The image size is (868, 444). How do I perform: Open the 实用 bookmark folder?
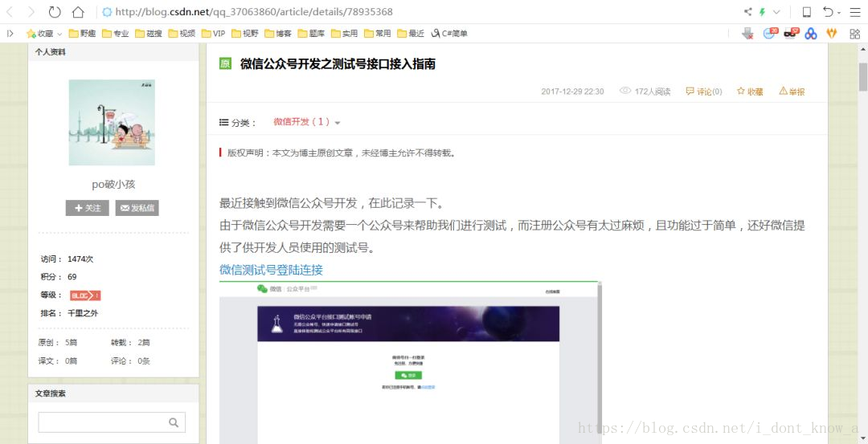(344, 33)
